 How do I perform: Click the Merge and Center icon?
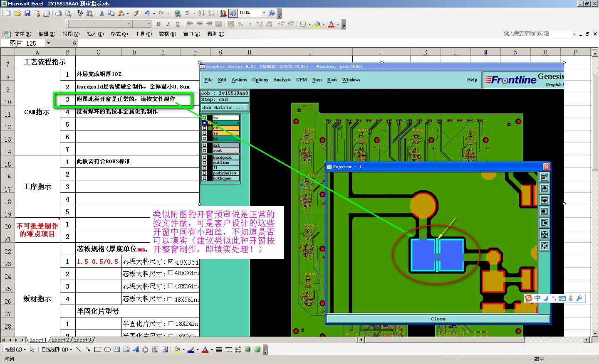point(219,24)
